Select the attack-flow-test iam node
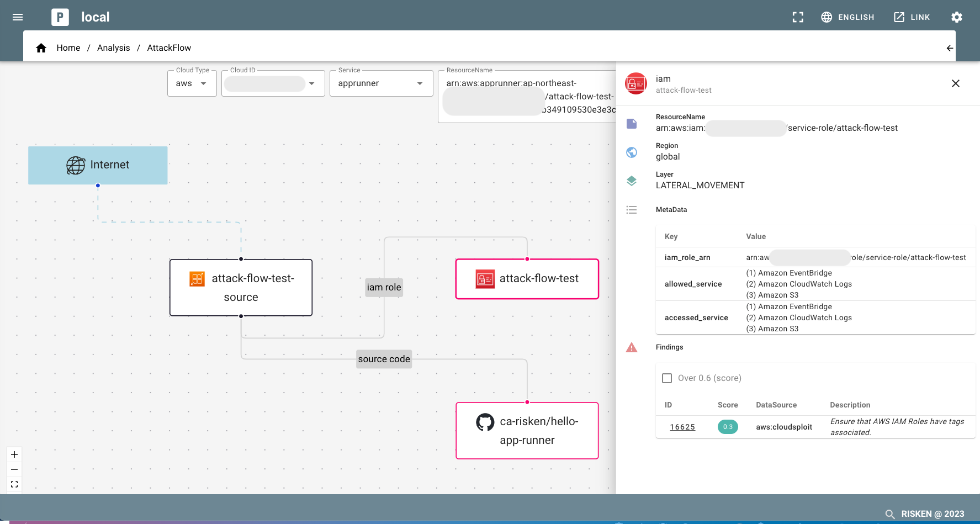 click(x=527, y=279)
